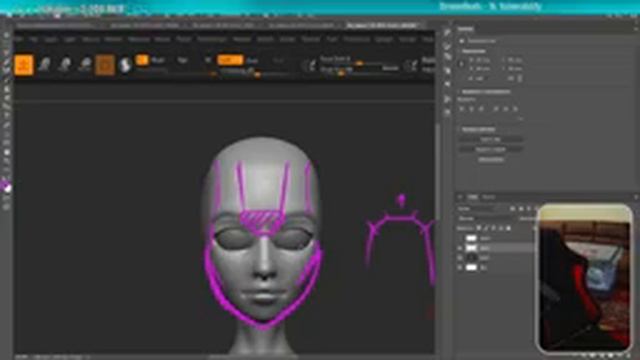The width and height of the screenshot is (640, 360).
Task: Select the Scale gizmo icon in ZBrush
Action: point(64,64)
